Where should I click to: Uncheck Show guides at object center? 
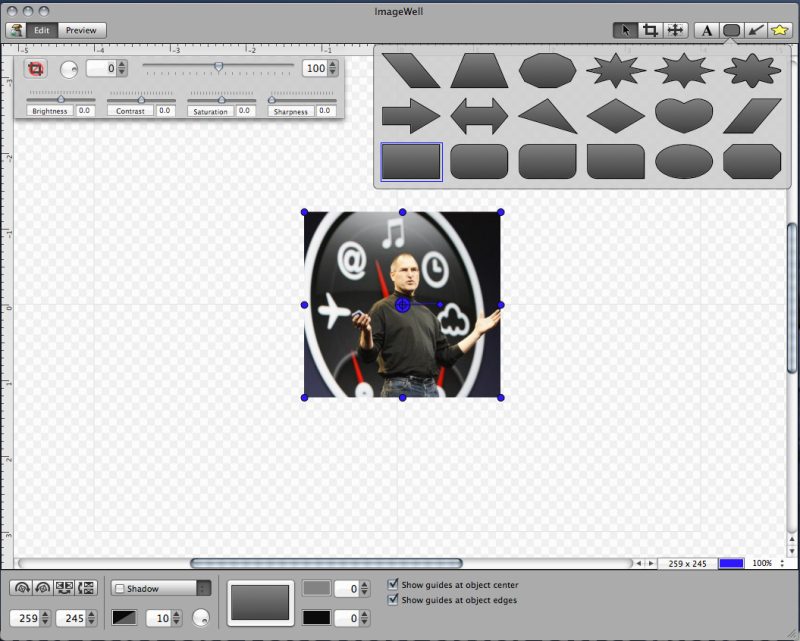click(x=393, y=584)
